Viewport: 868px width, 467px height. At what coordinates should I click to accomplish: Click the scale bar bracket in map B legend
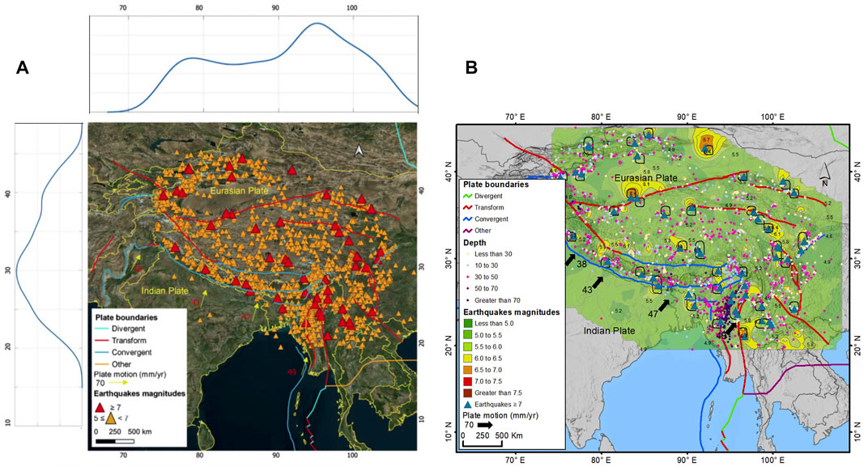tap(482, 444)
